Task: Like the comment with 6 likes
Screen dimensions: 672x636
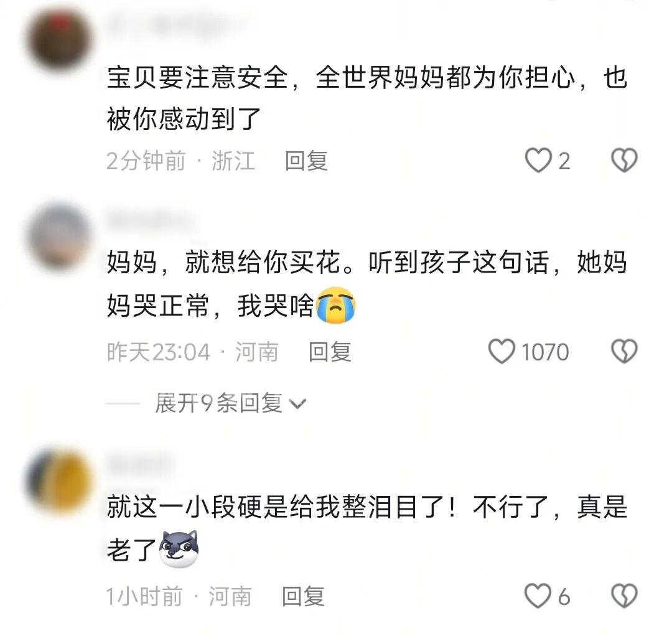Action: point(538,596)
